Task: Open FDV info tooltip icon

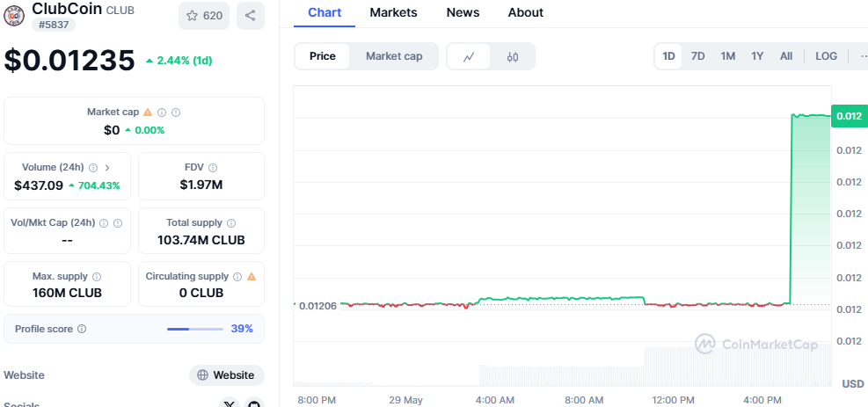Action: coord(213,167)
